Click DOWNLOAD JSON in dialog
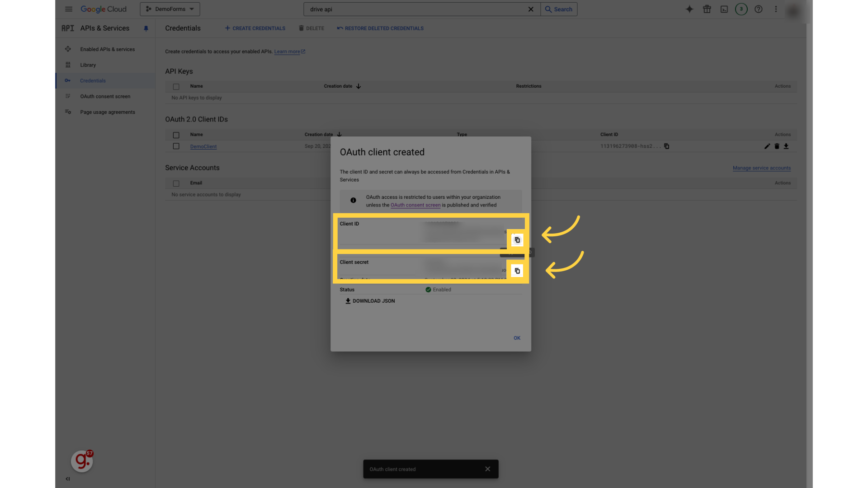 click(x=370, y=301)
